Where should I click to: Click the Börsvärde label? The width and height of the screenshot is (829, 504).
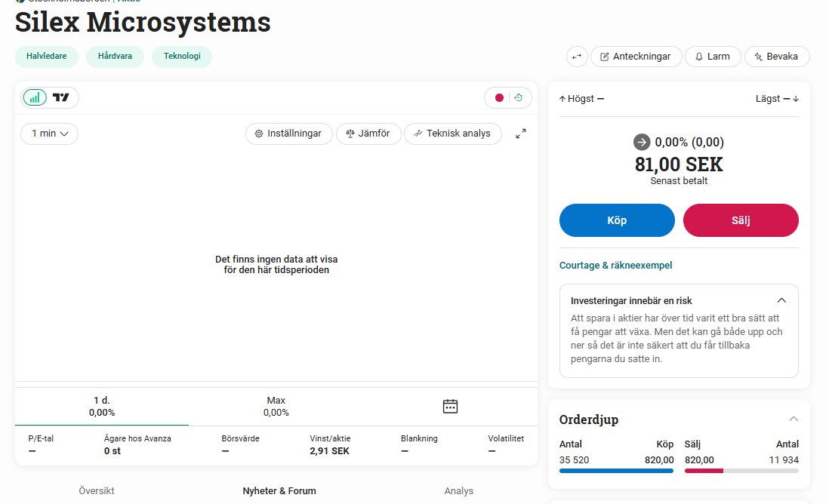click(x=241, y=438)
